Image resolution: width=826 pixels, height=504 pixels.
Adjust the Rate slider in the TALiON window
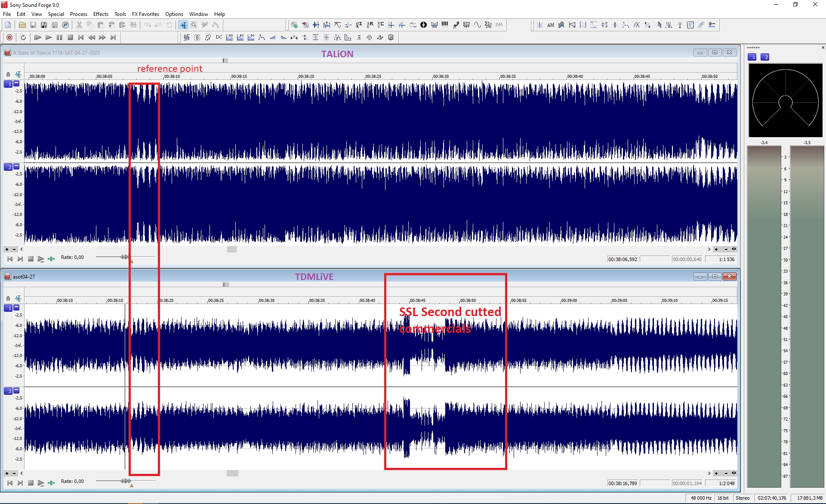[x=125, y=257]
